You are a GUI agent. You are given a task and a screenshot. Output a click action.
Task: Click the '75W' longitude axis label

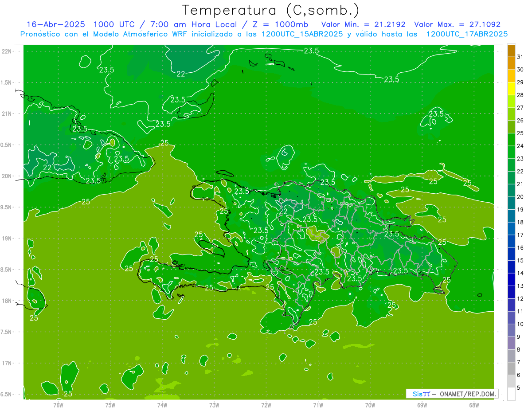(110, 404)
